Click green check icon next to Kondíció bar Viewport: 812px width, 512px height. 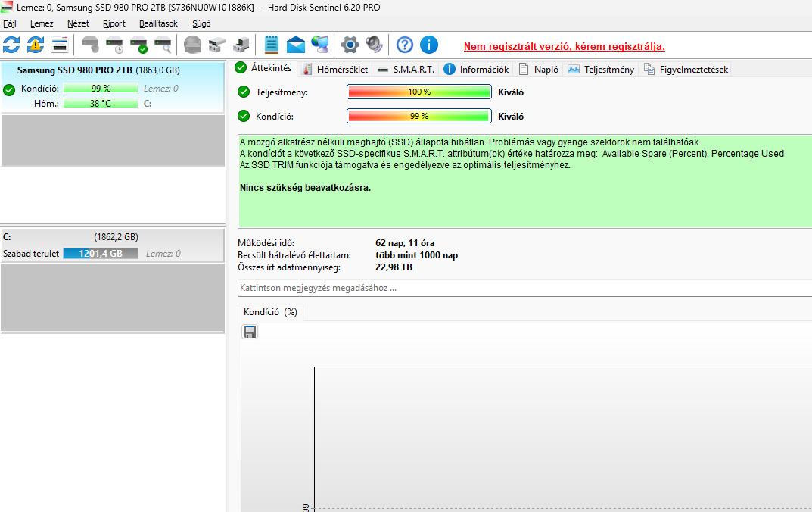coord(244,116)
